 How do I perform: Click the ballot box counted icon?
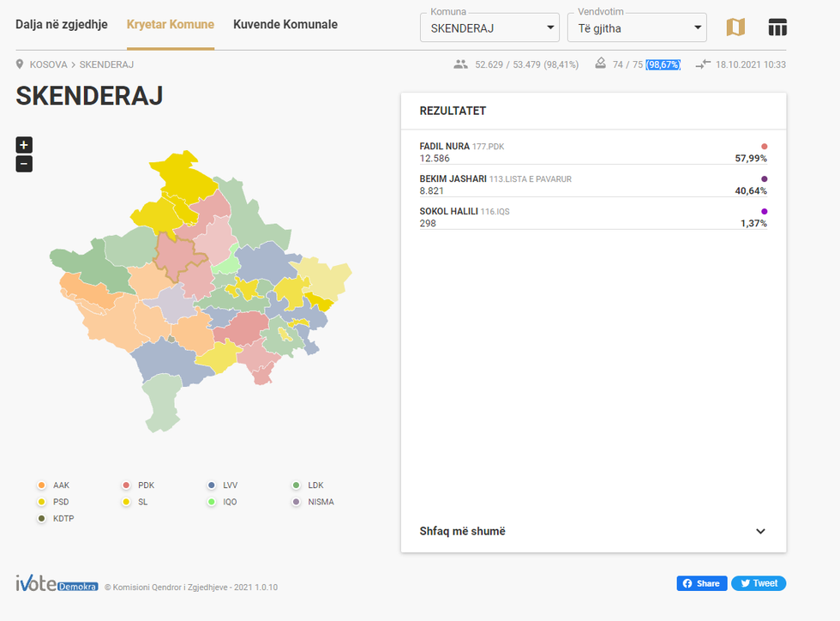pos(600,64)
